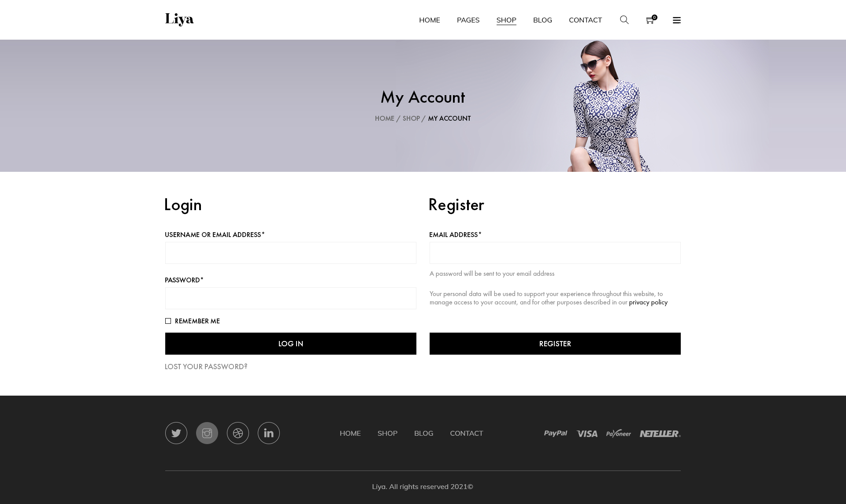Click the Liya logo
The height and width of the screenshot is (504, 846).
179,19
